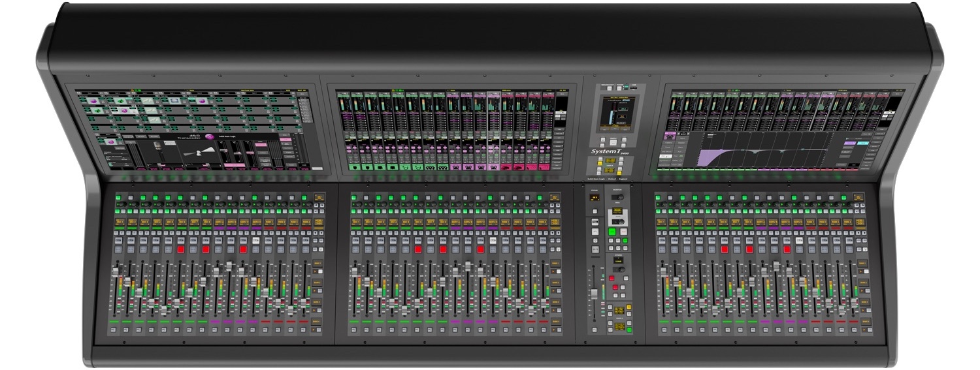The image size is (980, 370).
Task: Toggle the white lit button on SERV D, center bay
Action: coord(493,241)
